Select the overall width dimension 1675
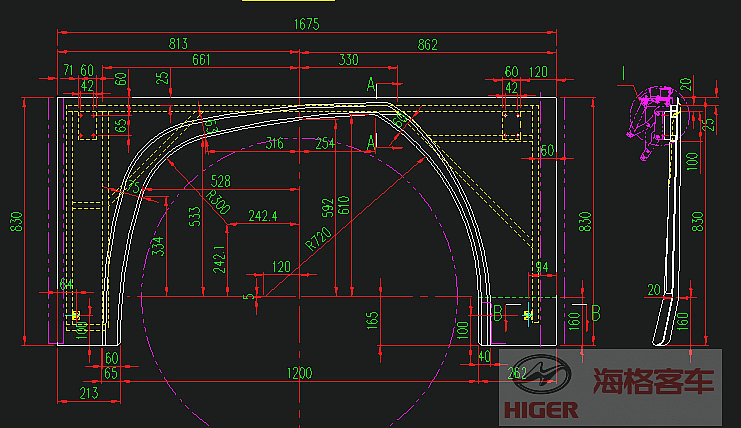The width and height of the screenshot is (741, 428). (x=307, y=24)
